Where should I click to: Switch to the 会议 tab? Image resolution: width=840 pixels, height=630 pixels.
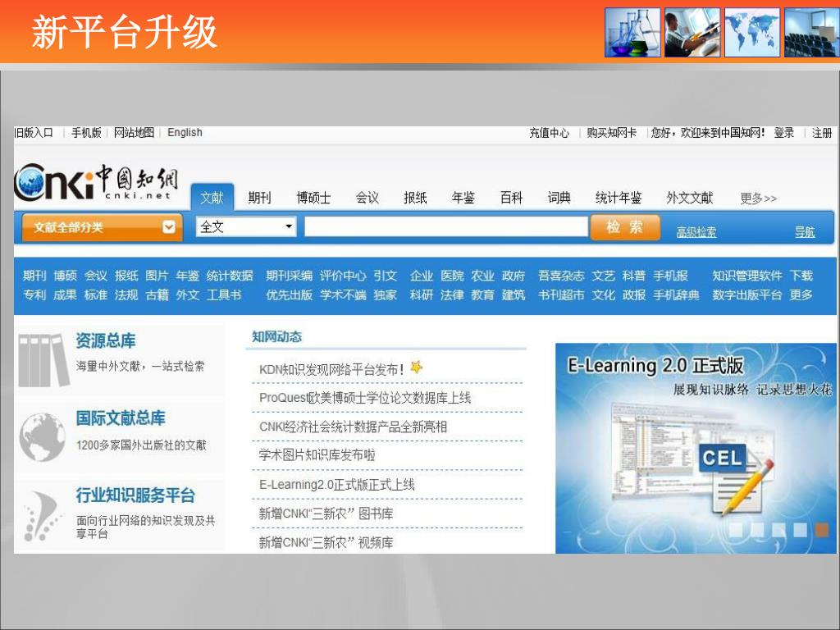tap(367, 198)
